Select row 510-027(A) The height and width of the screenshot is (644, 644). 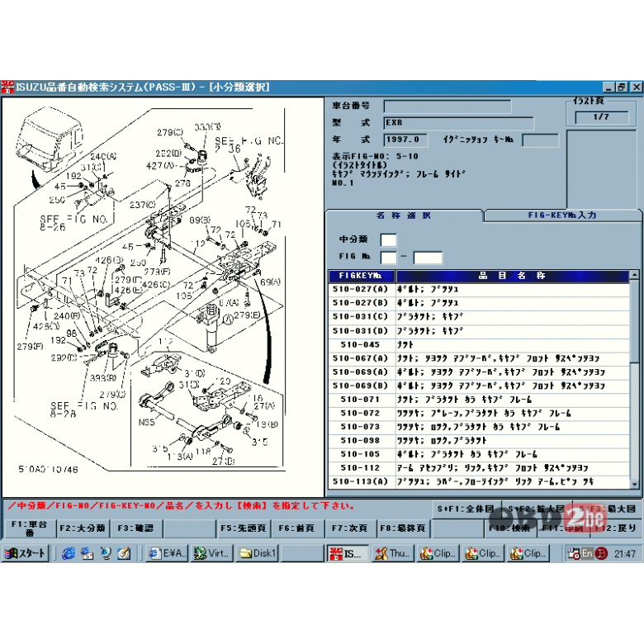pos(479,290)
